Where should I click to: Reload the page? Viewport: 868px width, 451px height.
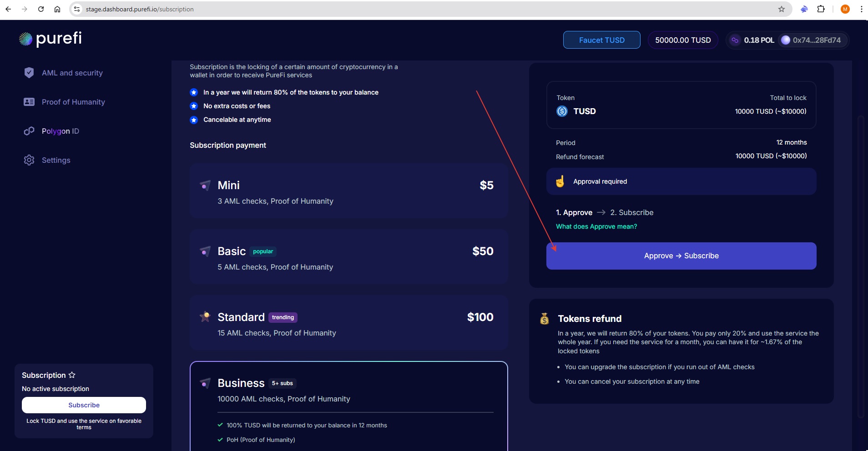(41, 9)
